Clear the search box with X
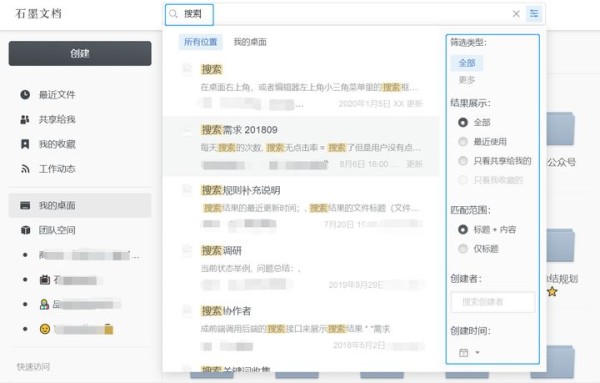 point(516,14)
